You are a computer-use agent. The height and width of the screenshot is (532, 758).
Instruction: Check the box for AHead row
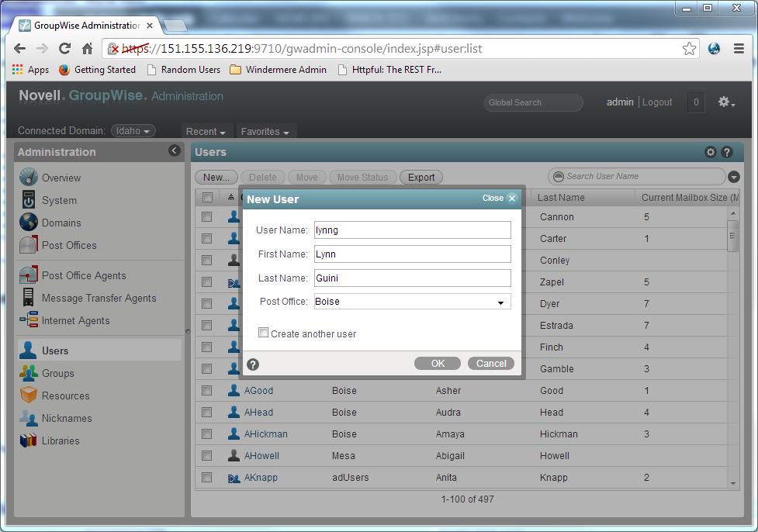pyautogui.click(x=207, y=412)
